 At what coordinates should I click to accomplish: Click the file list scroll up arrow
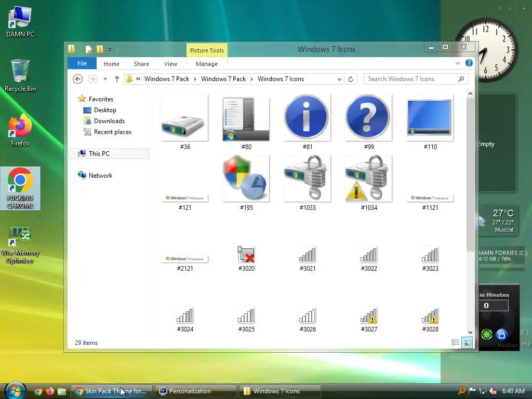point(470,94)
